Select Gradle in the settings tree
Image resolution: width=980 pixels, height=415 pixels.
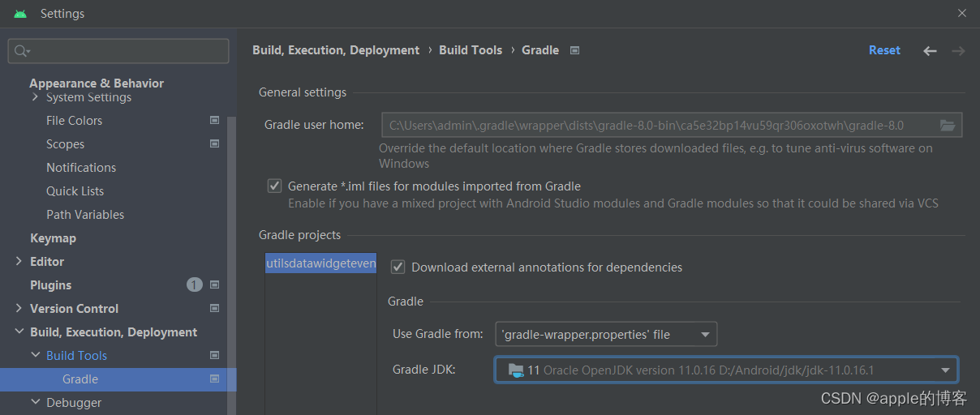point(80,379)
